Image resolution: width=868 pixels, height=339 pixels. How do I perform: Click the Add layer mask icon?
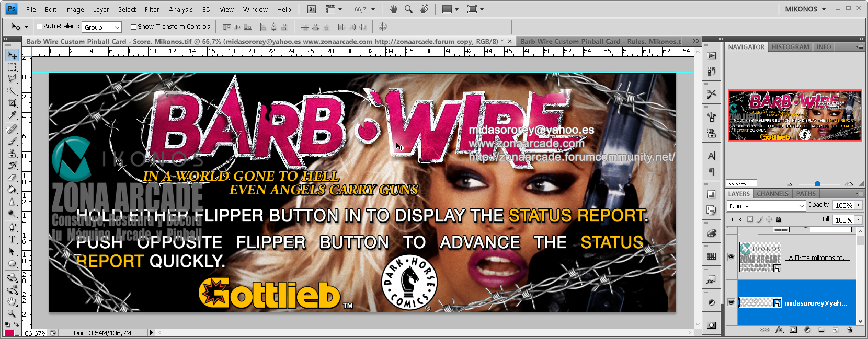793,330
